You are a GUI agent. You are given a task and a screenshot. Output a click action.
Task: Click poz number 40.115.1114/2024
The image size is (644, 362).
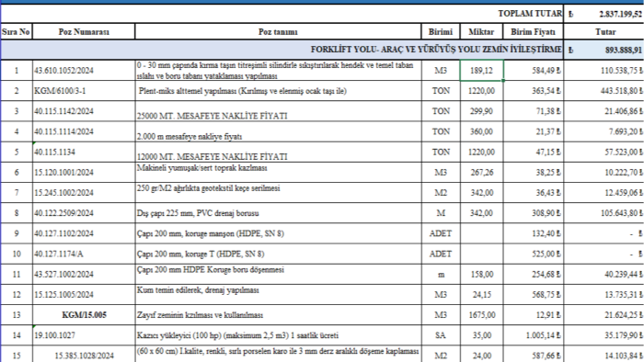click(84, 131)
